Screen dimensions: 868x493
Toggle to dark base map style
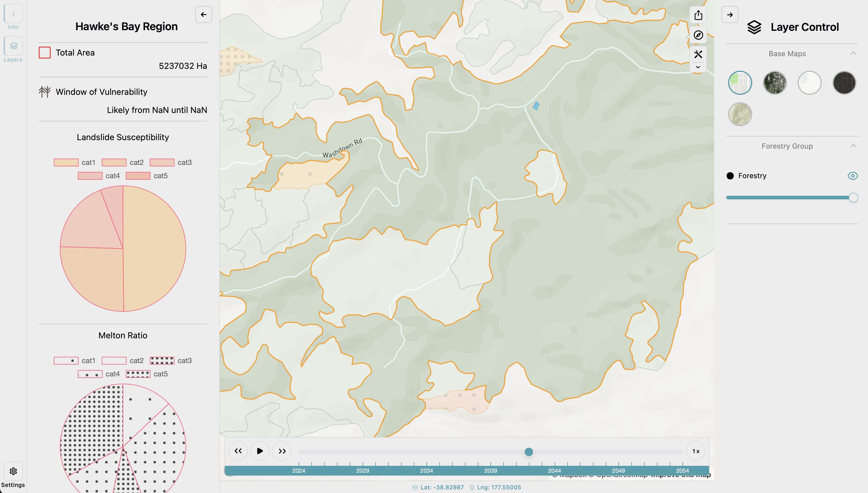pos(844,83)
